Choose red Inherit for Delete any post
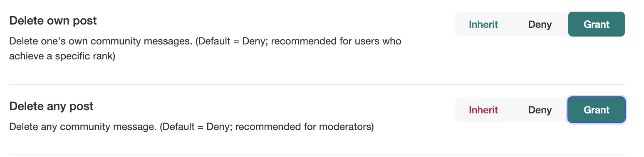Screen dimensions: 644x157 click(x=483, y=110)
